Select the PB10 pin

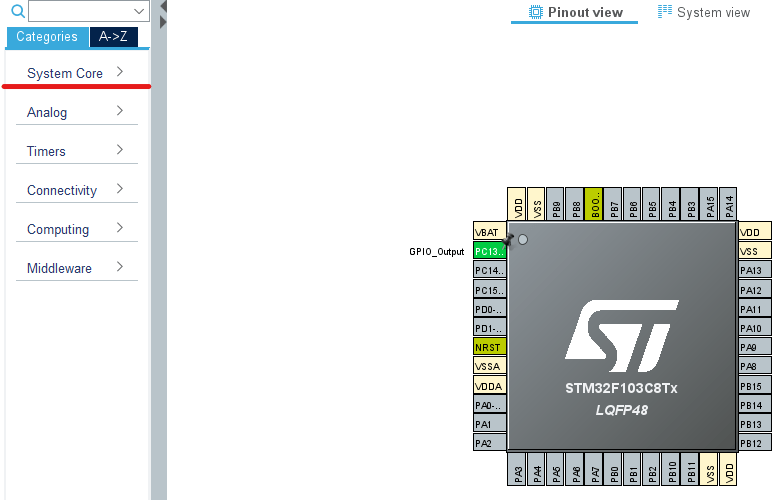click(670, 469)
